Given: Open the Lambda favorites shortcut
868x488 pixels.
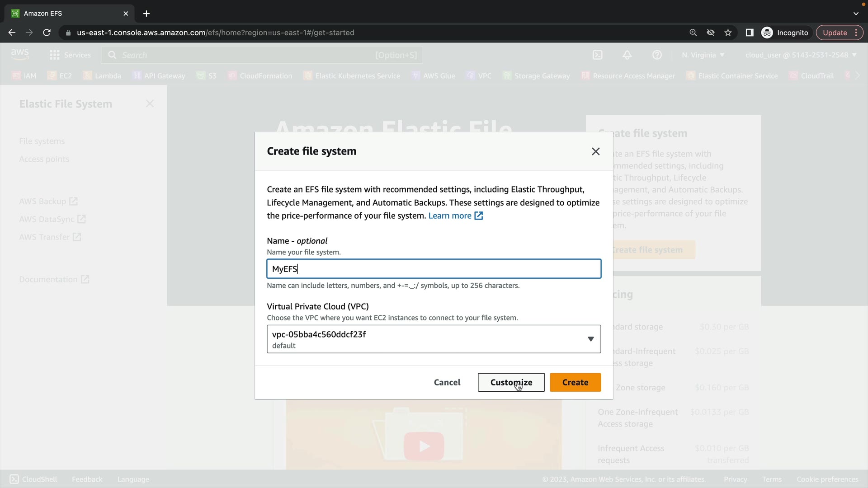Looking at the screenshot, I should click(103, 76).
